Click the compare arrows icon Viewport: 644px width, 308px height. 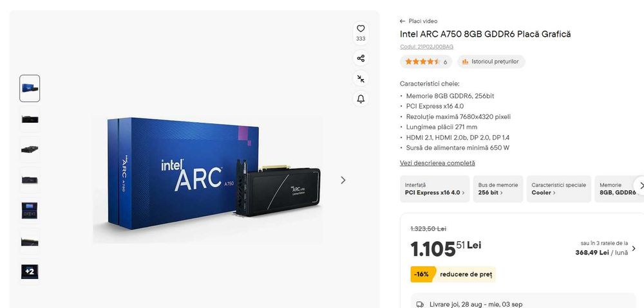tap(361, 78)
